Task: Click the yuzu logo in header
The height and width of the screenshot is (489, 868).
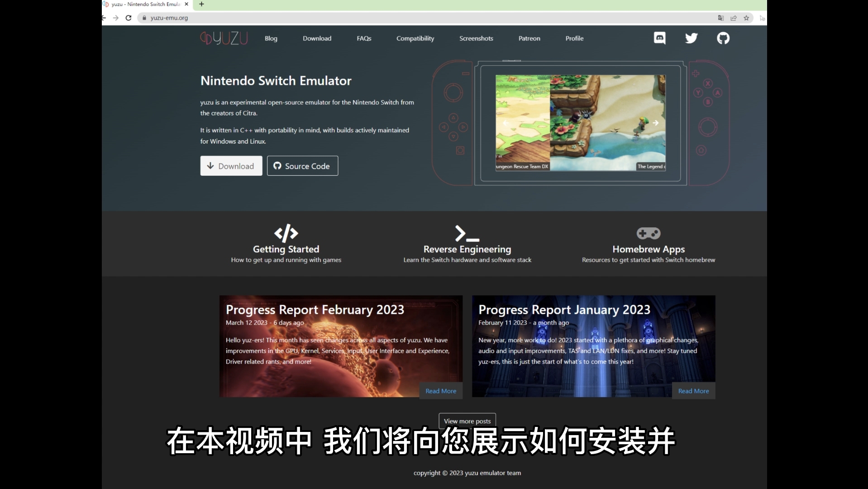Action: click(x=224, y=38)
